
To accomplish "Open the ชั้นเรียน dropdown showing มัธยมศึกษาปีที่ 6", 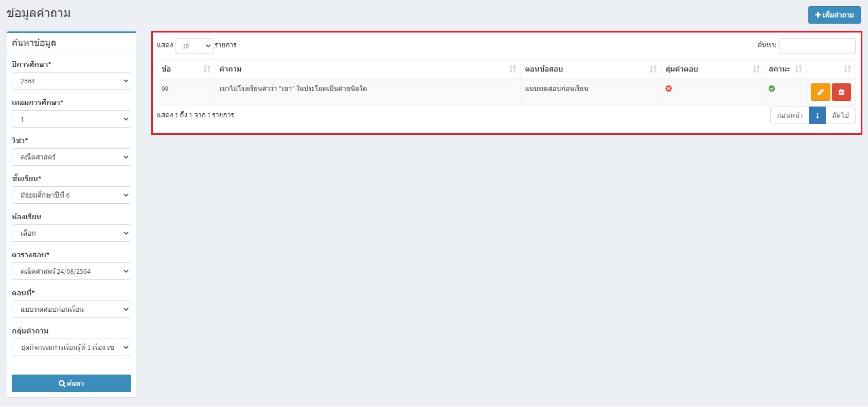I will click(x=72, y=195).
